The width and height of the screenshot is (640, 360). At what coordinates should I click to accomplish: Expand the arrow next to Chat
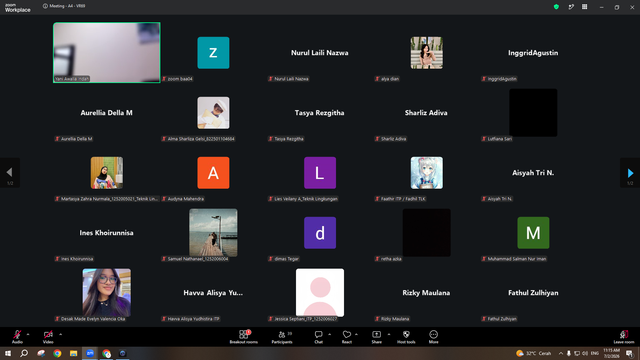(x=329, y=334)
